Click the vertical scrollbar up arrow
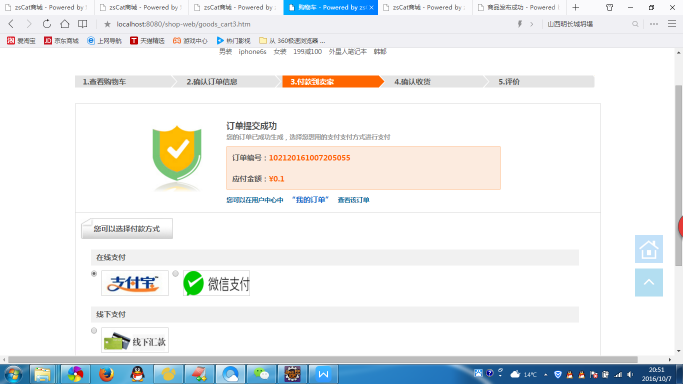 pos(679,53)
